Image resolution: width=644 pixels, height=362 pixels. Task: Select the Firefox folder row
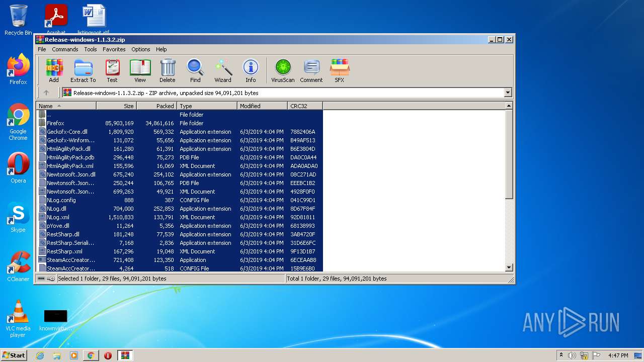pos(55,123)
